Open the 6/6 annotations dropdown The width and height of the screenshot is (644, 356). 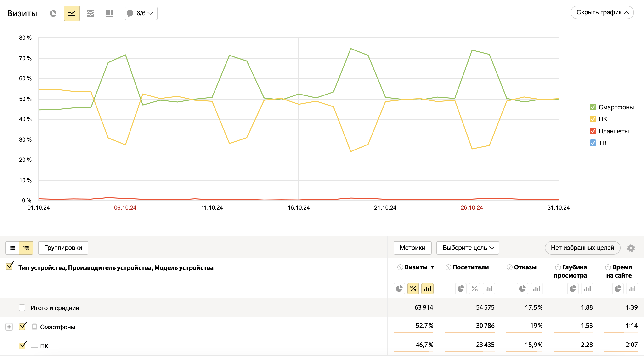(x=141, y=13)
